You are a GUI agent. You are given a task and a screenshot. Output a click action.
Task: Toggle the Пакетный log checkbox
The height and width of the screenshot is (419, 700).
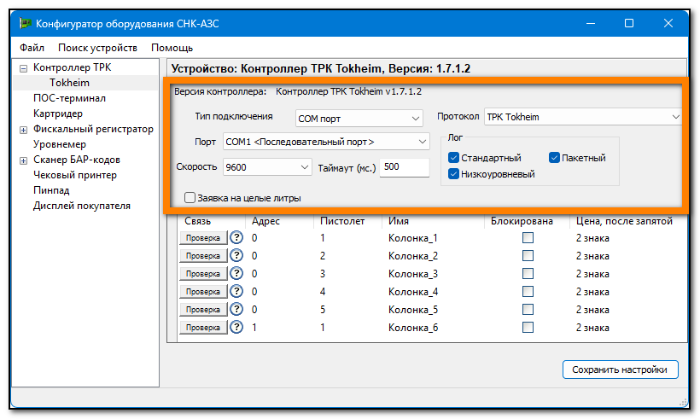554,158
